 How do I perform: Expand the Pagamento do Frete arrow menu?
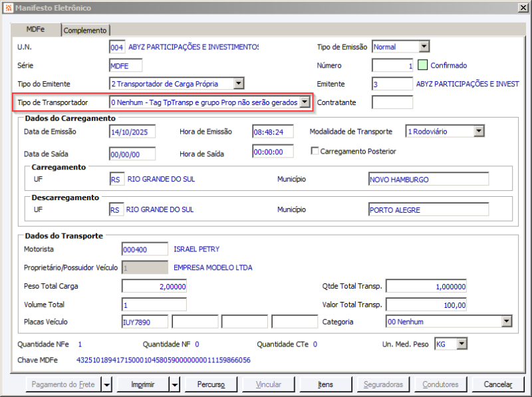106,384
